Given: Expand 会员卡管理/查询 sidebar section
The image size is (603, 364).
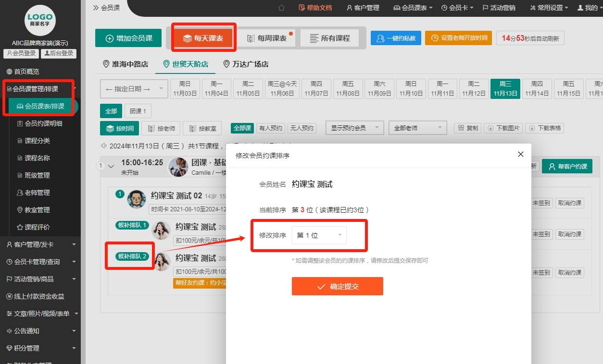Looking at the screenshot, I should (x=40, y=262).
